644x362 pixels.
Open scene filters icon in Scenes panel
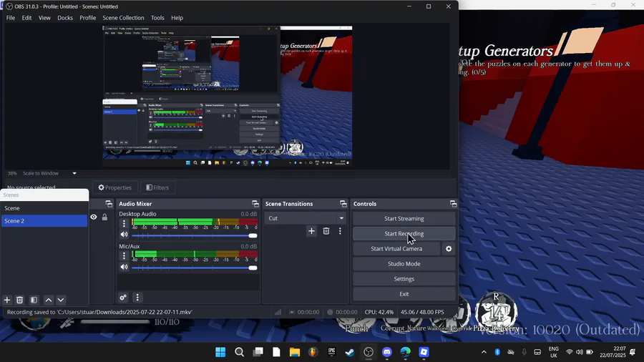point(34,300)
